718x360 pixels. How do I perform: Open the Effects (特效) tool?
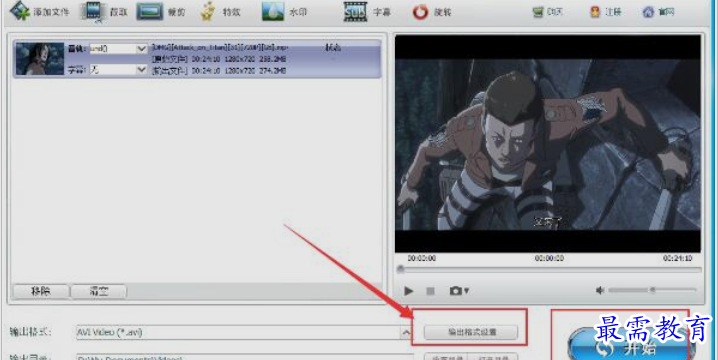(208, 11)
